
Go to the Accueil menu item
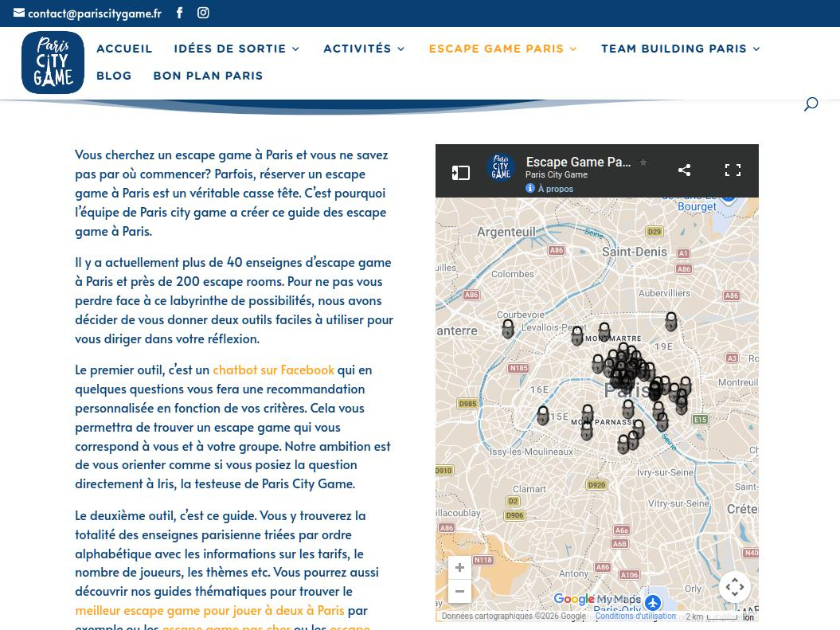coord(124,49)
